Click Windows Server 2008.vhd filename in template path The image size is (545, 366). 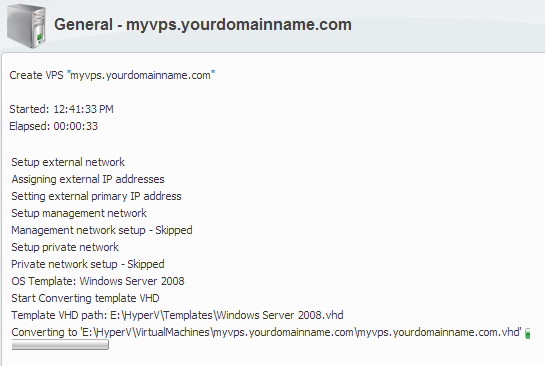[x=279, y=315]
